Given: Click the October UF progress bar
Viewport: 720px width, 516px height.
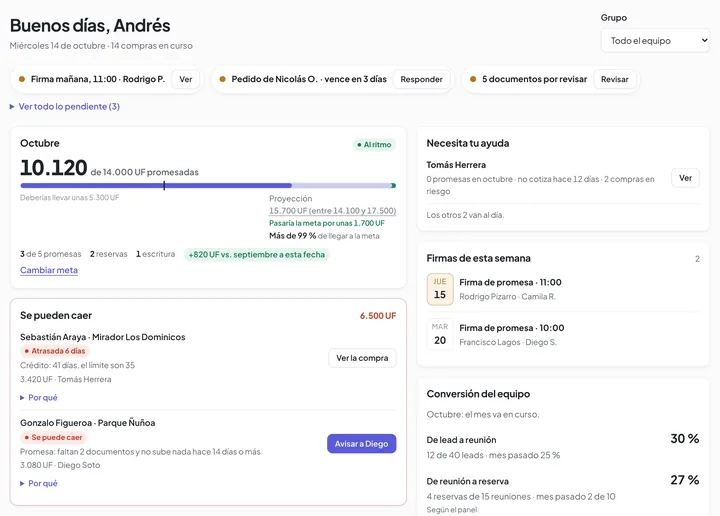Looking at the screenshot, I should 208,185.
